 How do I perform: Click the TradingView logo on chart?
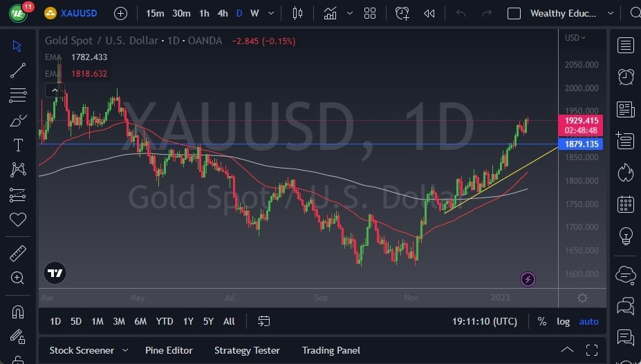point(55,273)
